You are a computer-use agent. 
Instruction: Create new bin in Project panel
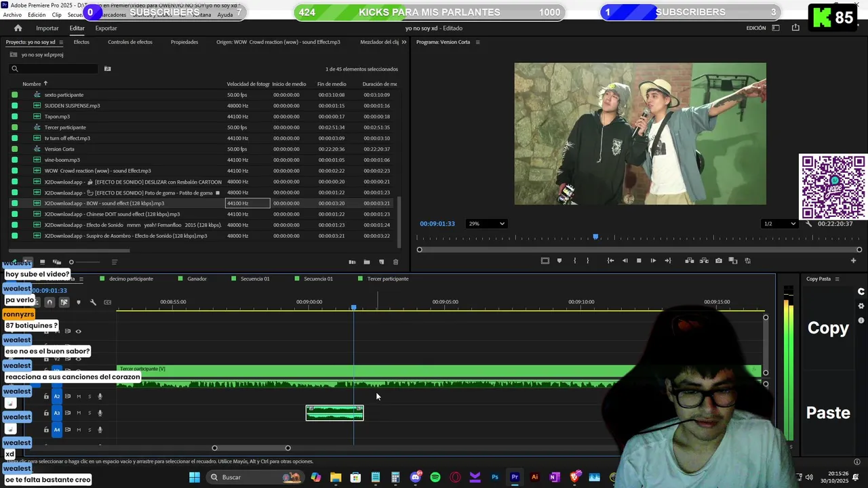point(366,262)
